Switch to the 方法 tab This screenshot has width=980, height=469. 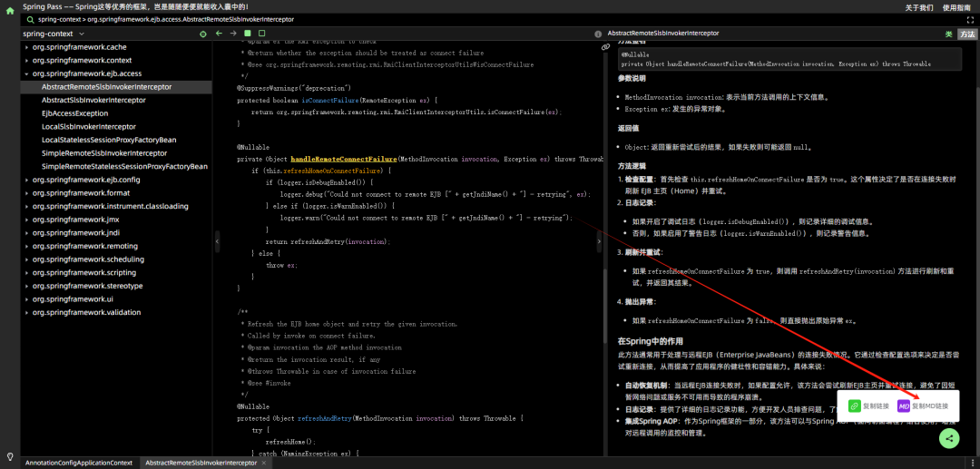coord(967,34)
